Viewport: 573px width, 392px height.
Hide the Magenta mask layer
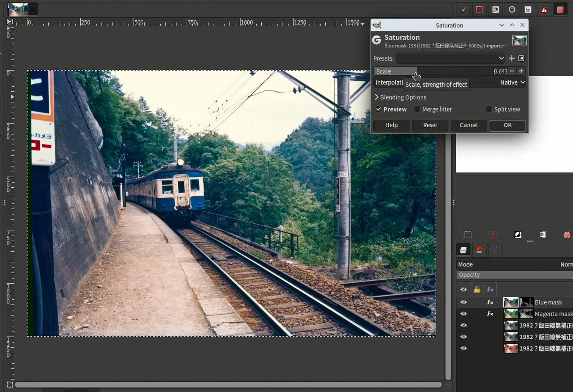pos(463,314)
